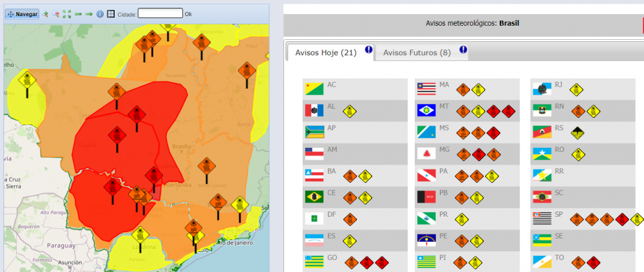Open RN orange warning icon
644x272 pixels.
[578, 111]
